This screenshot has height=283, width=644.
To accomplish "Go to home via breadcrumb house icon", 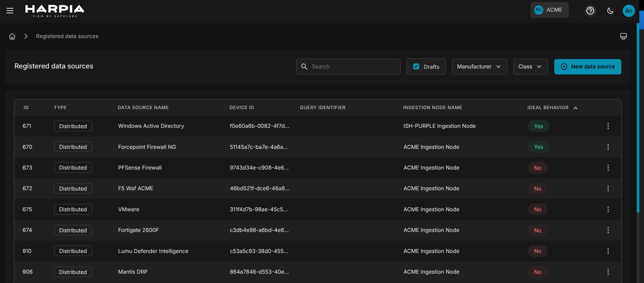I will [12, 36].
